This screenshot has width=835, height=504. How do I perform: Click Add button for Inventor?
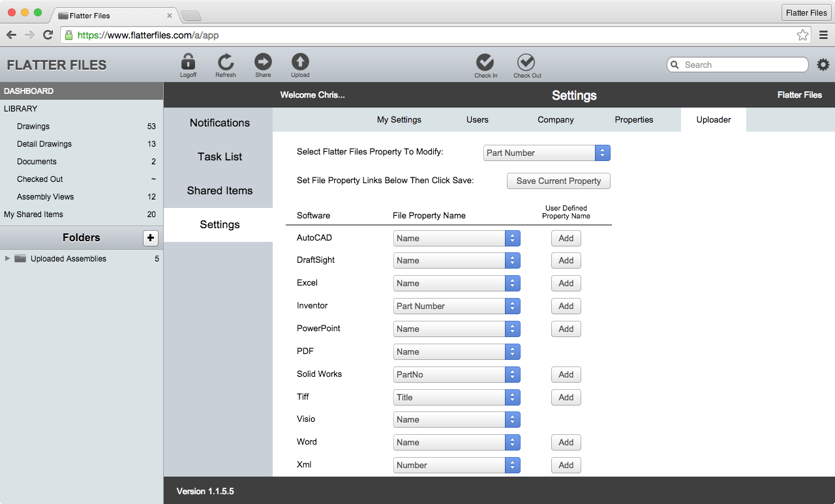click(x=566, y=306)
